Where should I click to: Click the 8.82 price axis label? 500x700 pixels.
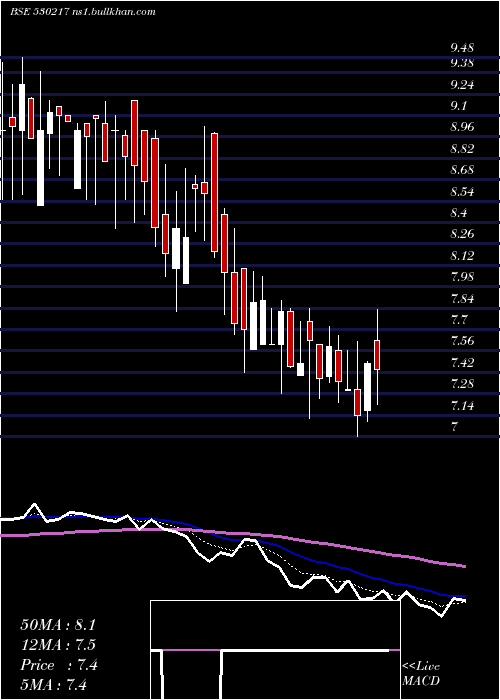coord(462,148)
